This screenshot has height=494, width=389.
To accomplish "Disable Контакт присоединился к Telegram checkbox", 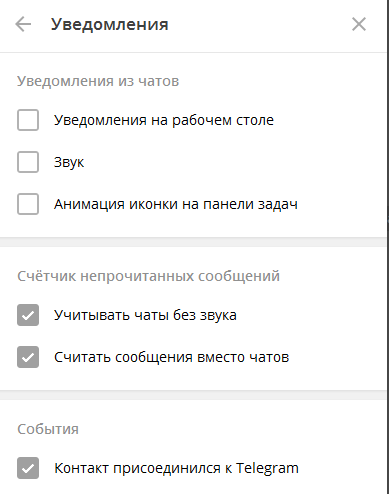I will click(28, 468).
